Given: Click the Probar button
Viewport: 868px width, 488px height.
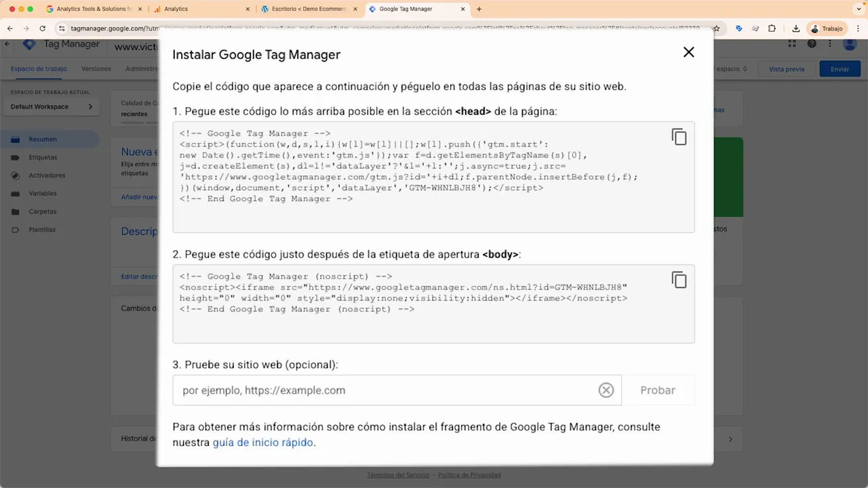Looking at the screenshot, I should click(657, 390).
